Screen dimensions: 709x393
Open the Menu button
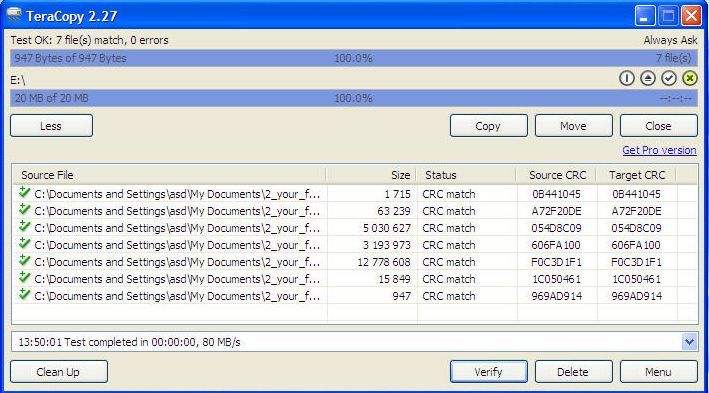pyautogui.click(x=658, y=372)
